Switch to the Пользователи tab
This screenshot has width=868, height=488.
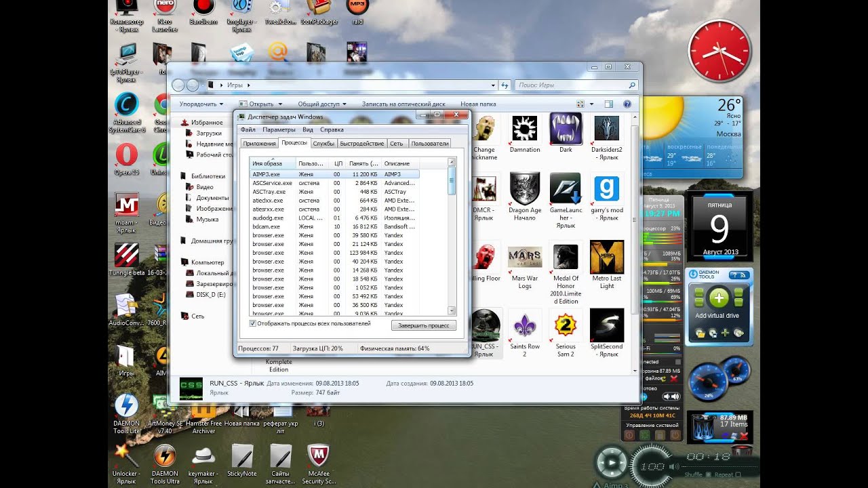click(x=430, y=144)
